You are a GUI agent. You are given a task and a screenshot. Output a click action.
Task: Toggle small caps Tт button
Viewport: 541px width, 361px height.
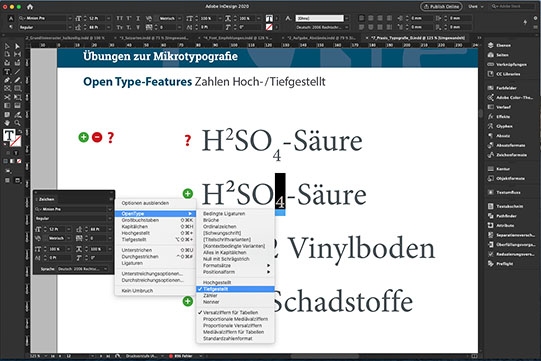(119, 27)
